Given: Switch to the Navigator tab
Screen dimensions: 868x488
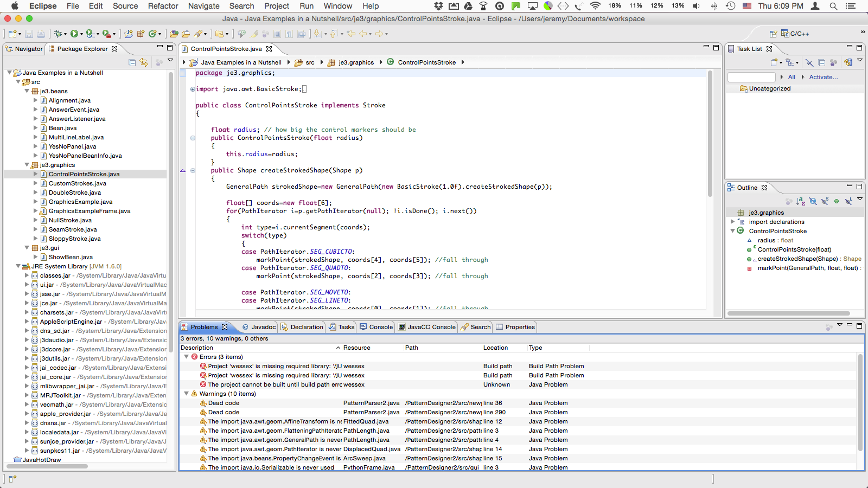Looking at the screenshot, I should [23, 49].
